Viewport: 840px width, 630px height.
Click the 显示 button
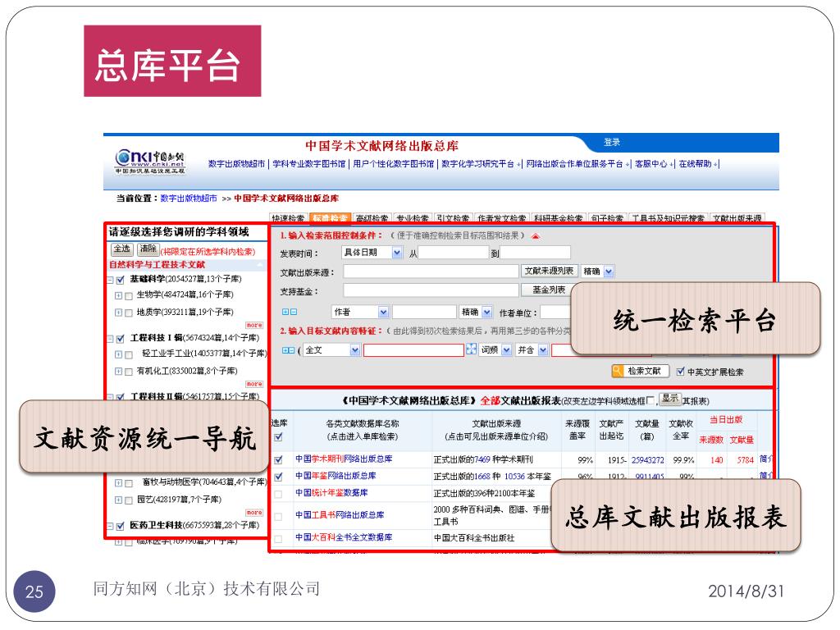point(669,398)
